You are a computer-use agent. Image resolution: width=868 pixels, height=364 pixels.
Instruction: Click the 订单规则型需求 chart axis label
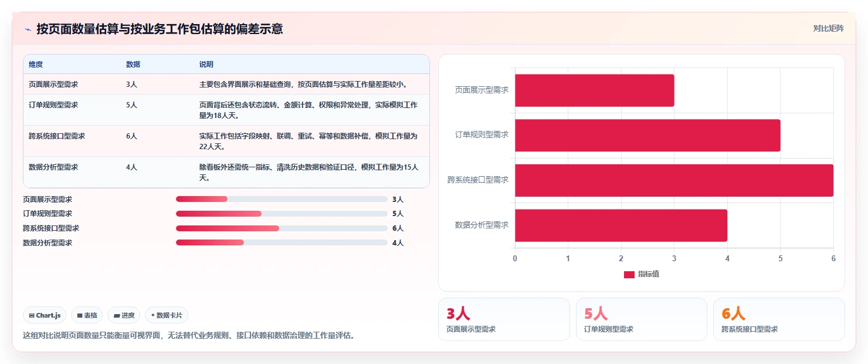(482, 135)
